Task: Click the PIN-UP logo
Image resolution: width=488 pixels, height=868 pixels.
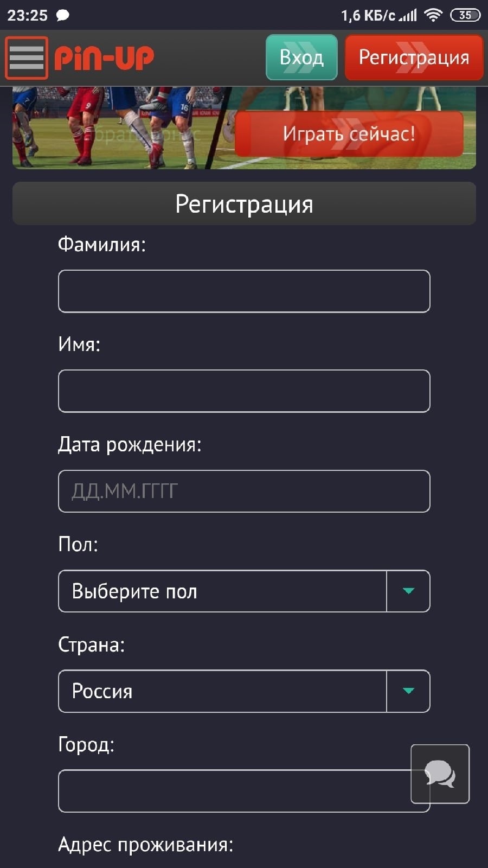Action: tap(103, 56)
